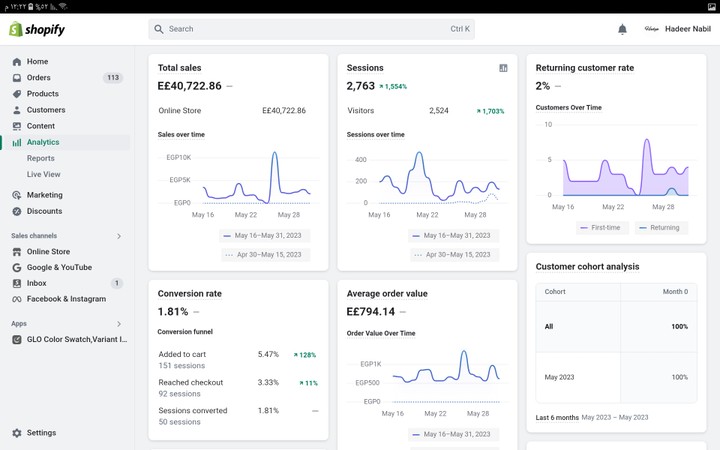720x450 pixels.
Task: Click the Total sales card title
Action: 180,68
